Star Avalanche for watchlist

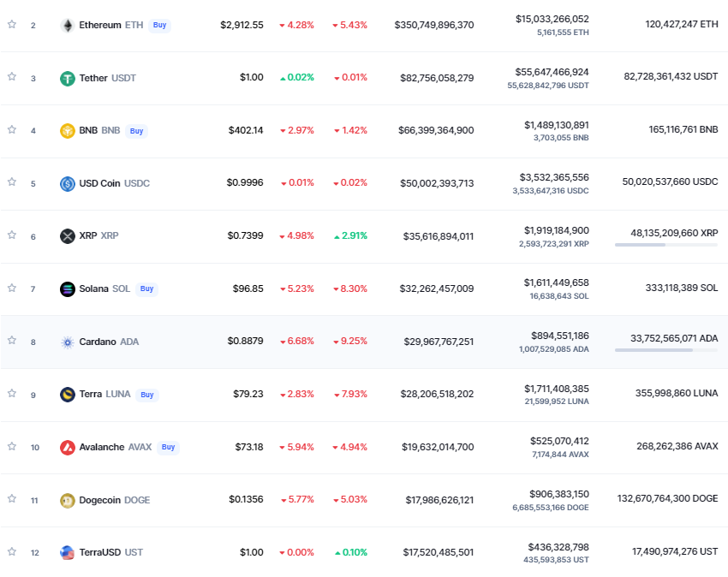(x=12, y=446)
